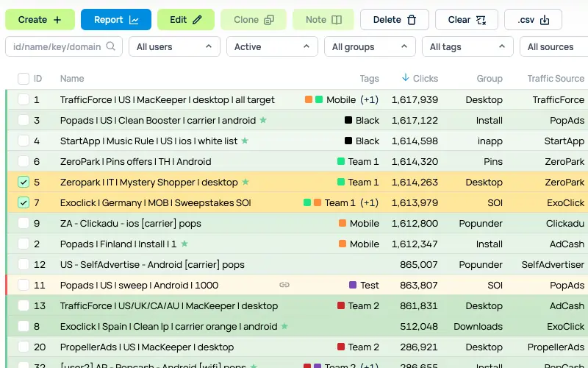Click the trash icon on Delete button
Screen dimensions: 588x368
[x=412, y=20]
